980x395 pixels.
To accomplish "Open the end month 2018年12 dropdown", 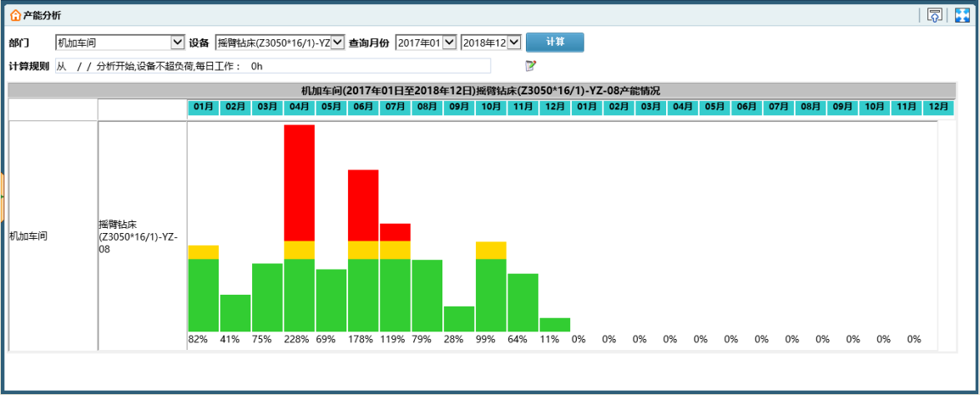I will tap(491, 43).
